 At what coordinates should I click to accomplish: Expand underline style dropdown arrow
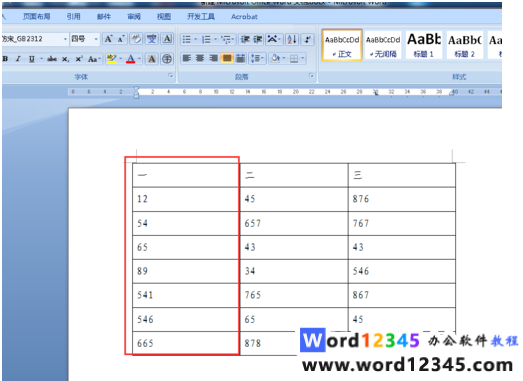pos(41,59)
